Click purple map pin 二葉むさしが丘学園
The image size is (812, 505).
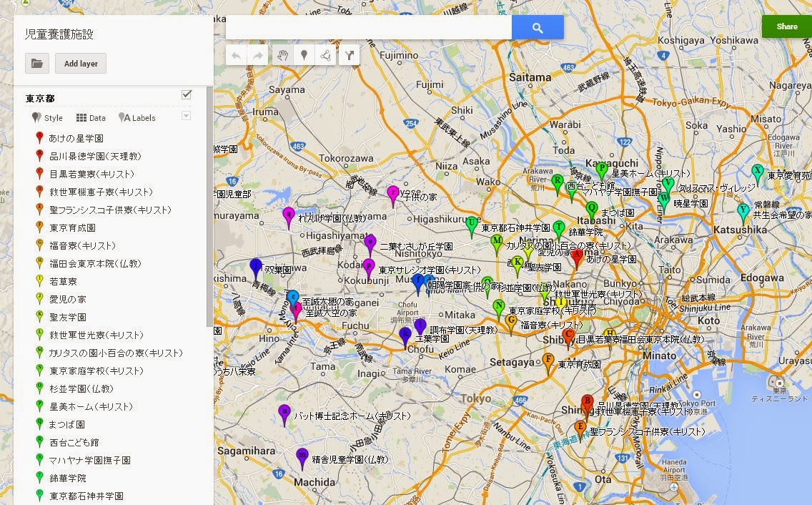click(370, 246)
